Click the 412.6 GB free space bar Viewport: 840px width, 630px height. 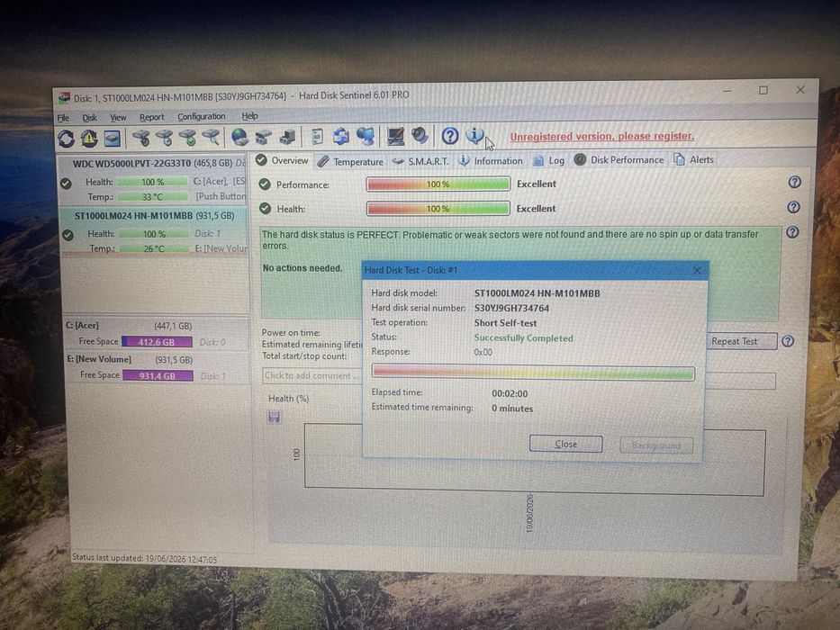point(157,342)
